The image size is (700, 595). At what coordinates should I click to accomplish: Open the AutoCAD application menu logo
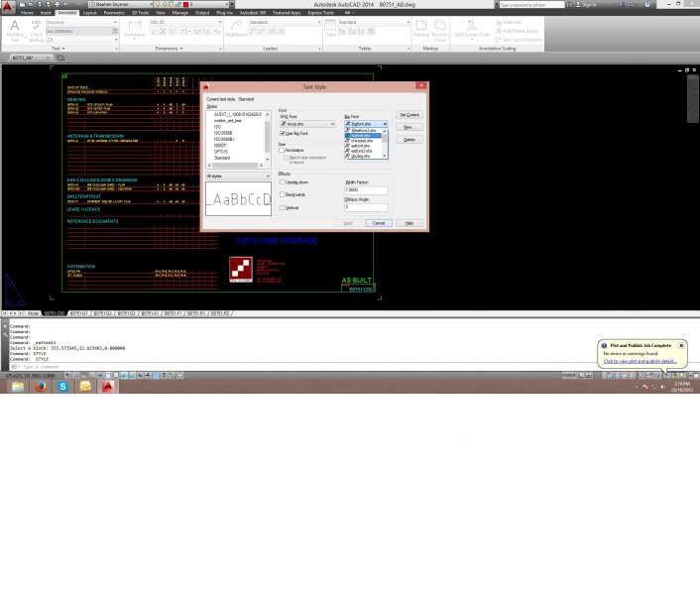tap(8, 7)
